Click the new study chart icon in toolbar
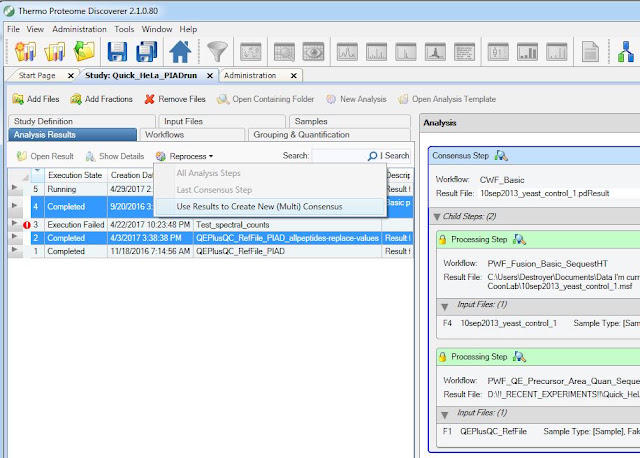The width and height of the screenshot is (640, 458). (25, 52)
